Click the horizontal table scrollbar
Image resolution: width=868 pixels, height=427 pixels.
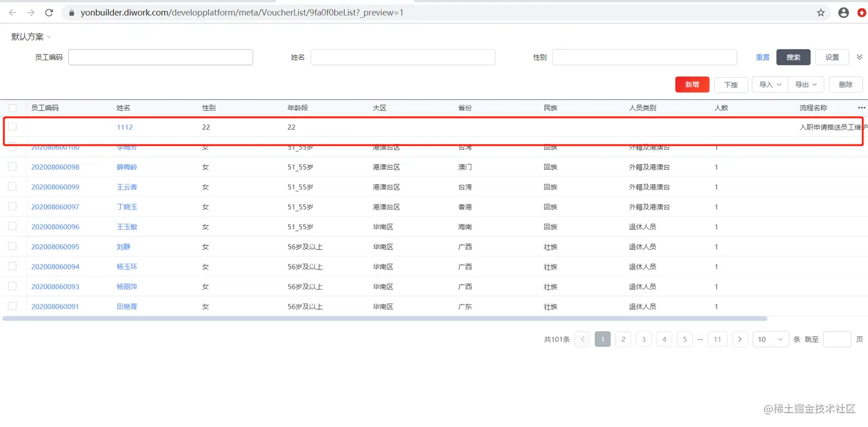tap(385, 318)
